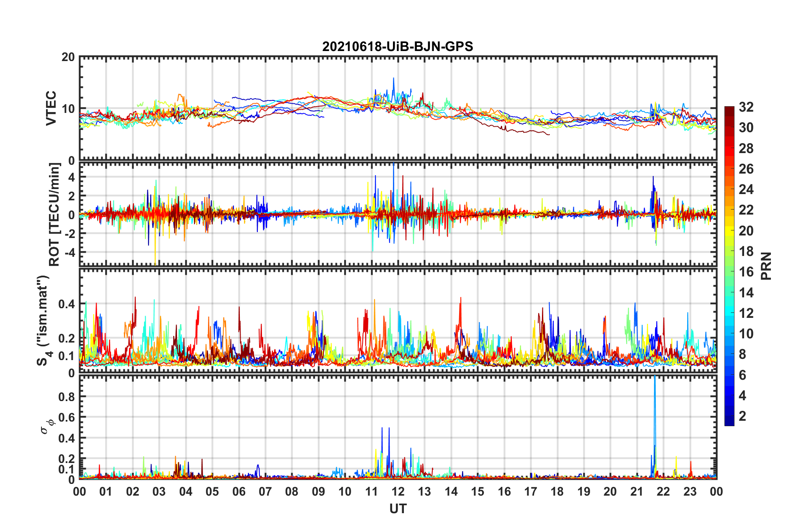Click the S4 panel tick label 0.1

67,356
